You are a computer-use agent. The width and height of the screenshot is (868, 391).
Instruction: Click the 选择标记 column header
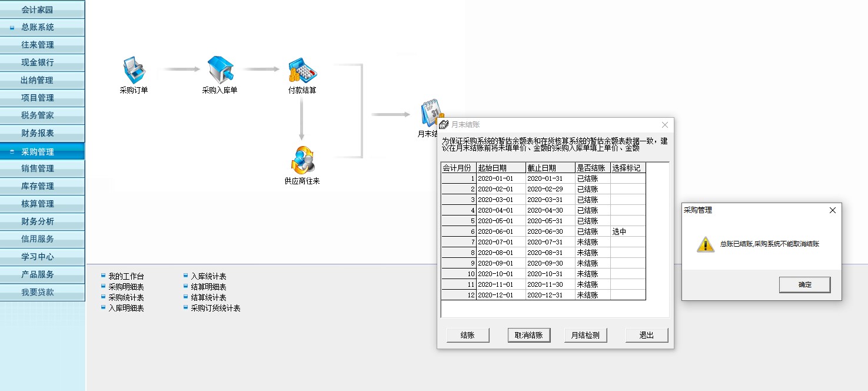[x=628, y=168]
